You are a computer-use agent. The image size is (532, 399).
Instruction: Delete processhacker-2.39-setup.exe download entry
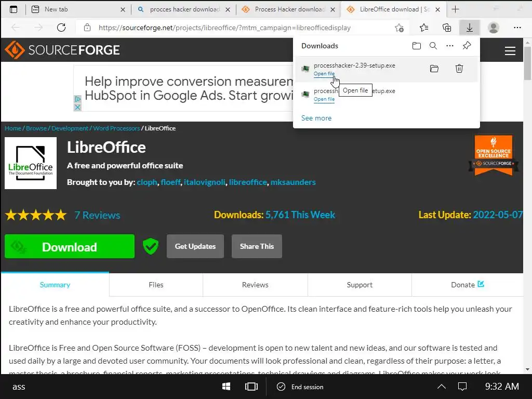point(459,69)
